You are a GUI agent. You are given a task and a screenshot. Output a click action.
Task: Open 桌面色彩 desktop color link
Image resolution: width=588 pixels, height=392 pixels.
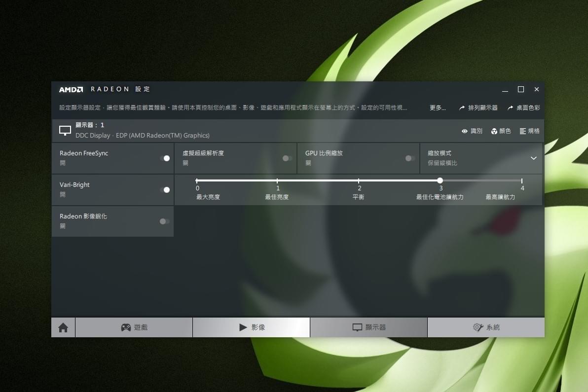click(524, 108)
